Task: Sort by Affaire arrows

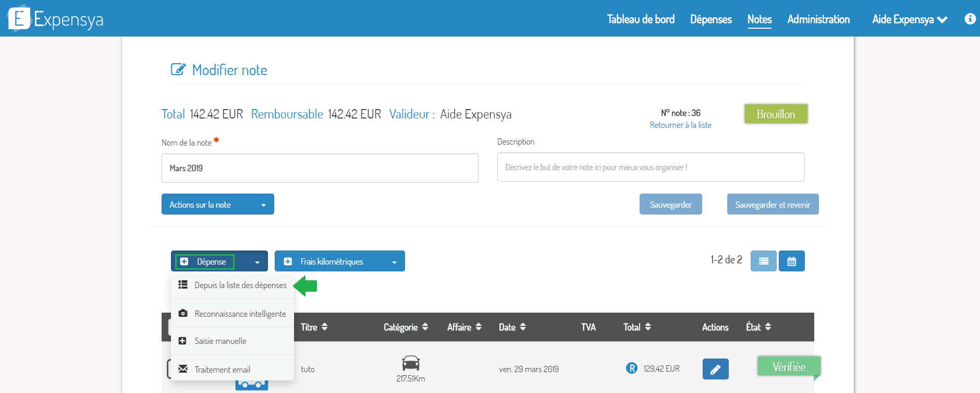Action: tap(479, 327)
